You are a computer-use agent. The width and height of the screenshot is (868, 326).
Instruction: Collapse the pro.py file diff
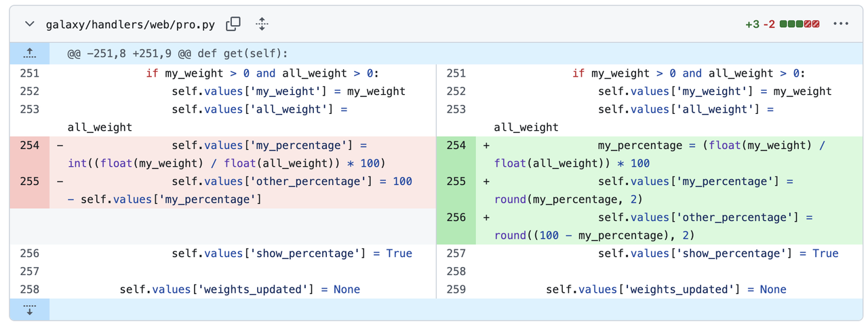tap(29, 24)
